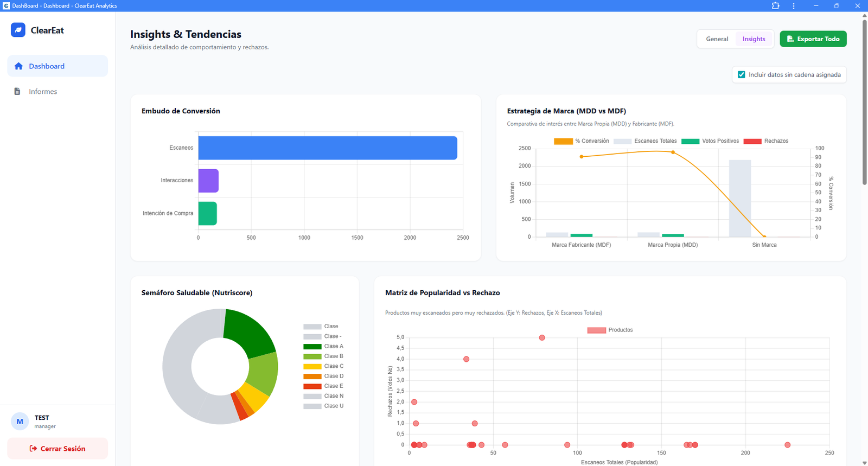Click the blue Escaneos bar in funnel chart
The height and width of the screenshot is (466, 868).
[x=327, y=148]
